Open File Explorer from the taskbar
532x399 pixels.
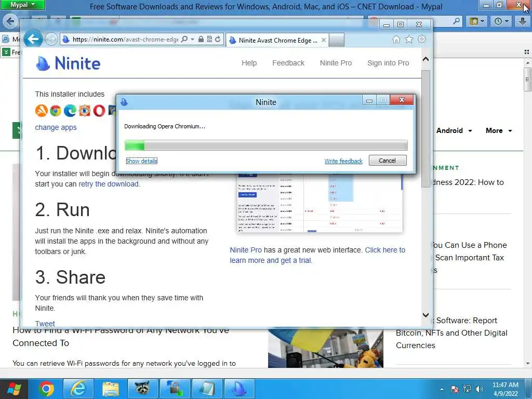(x=111, y=389)
